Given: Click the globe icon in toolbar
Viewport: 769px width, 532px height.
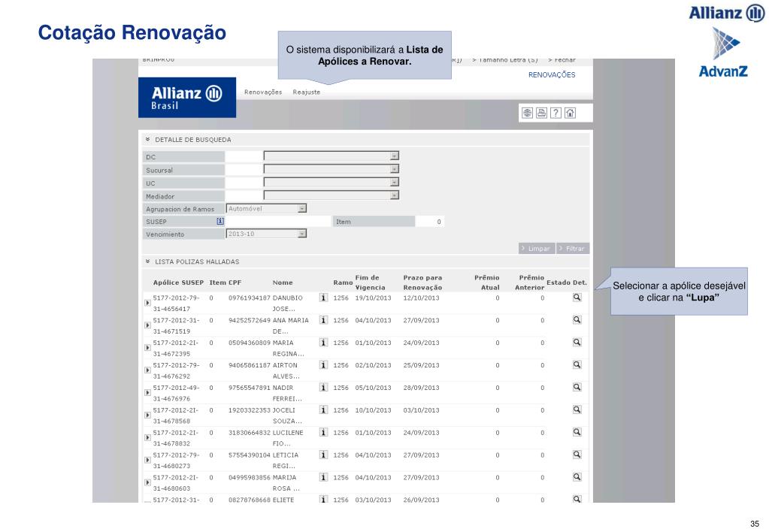Looking at the screenshot, I should 527,113.
